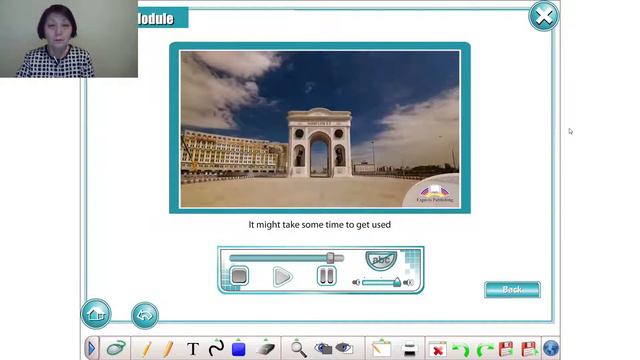Go to the Home screen
Viewport: 640px width, 360px height.
point(96,314)
